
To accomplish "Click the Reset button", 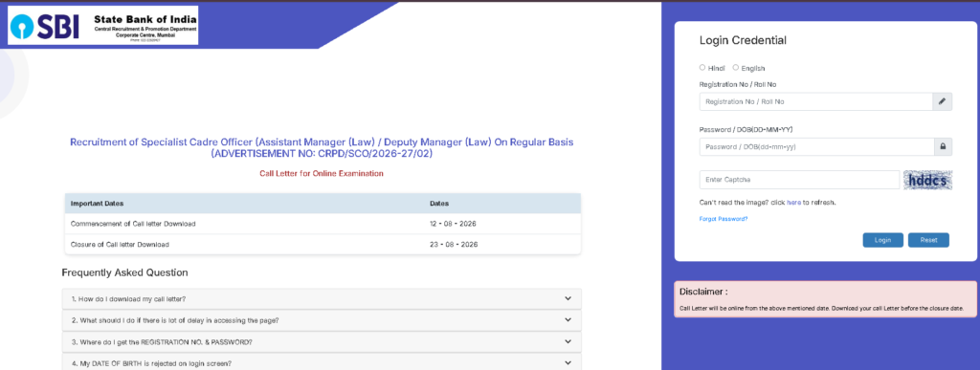I will click(x=928, y=240).
